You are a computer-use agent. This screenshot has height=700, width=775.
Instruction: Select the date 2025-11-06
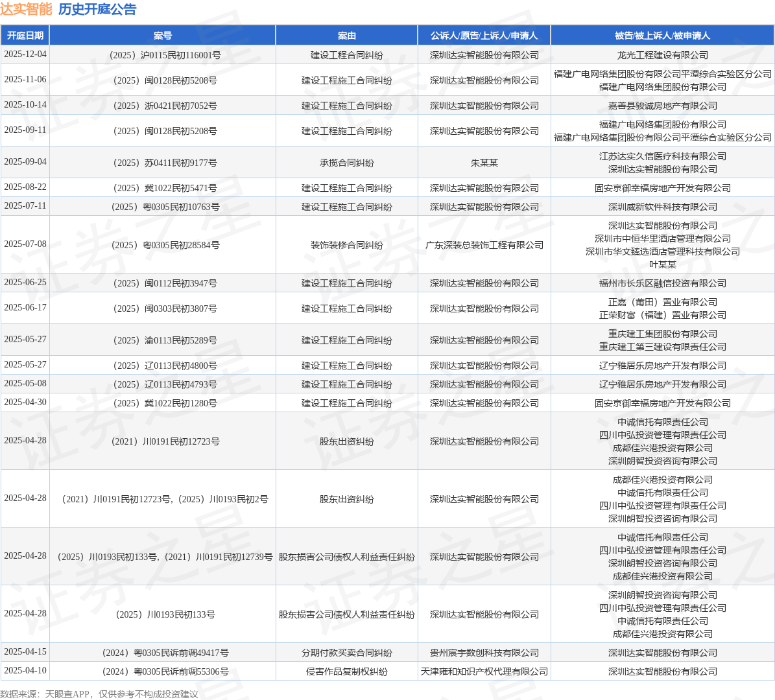click(25, 80)
